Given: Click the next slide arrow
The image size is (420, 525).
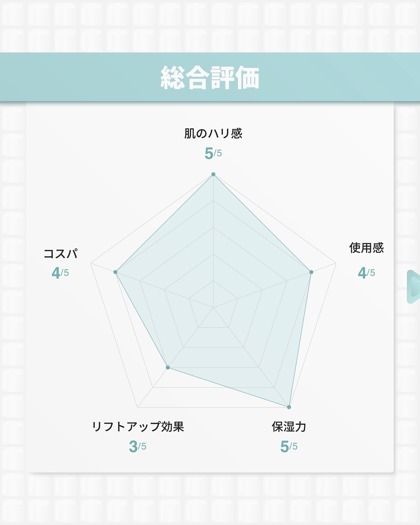Looking at the screenshot, I should coord(414,287).
